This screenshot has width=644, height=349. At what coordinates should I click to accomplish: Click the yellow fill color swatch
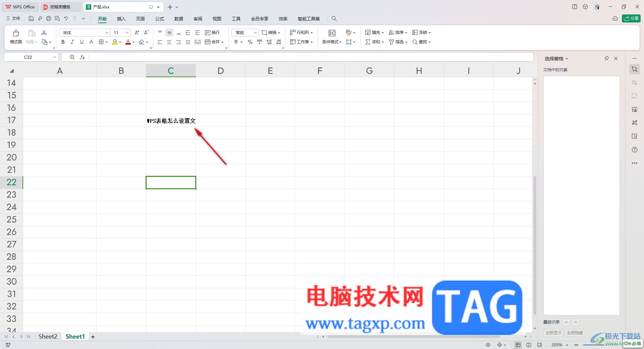[x=115, y=42]
